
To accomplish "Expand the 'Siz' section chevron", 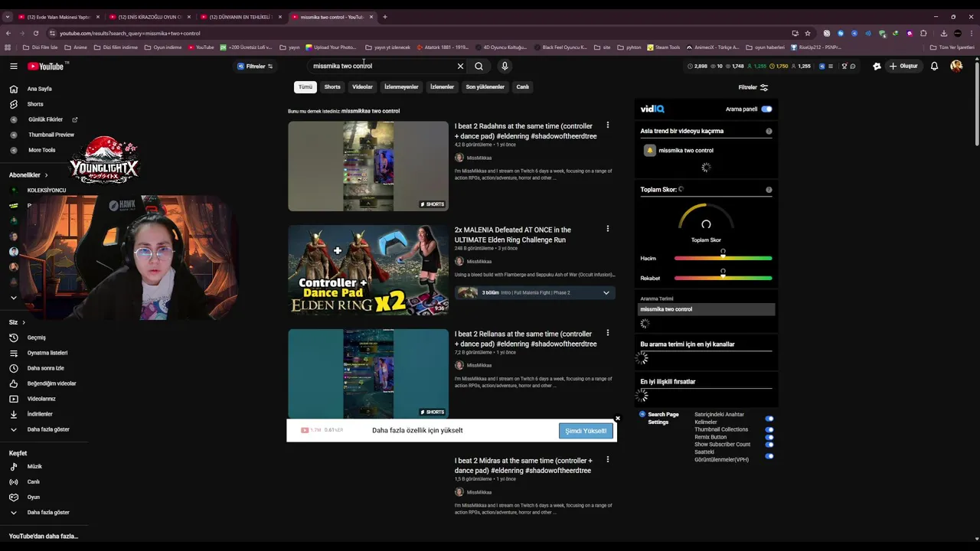I will pos(24,322).
